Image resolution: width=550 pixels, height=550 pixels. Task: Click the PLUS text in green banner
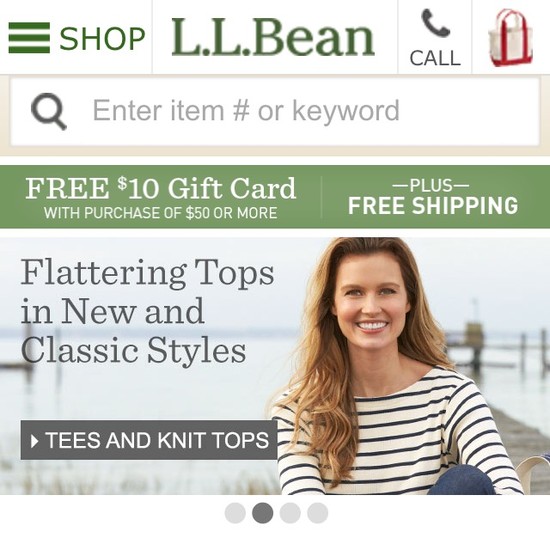431,185
